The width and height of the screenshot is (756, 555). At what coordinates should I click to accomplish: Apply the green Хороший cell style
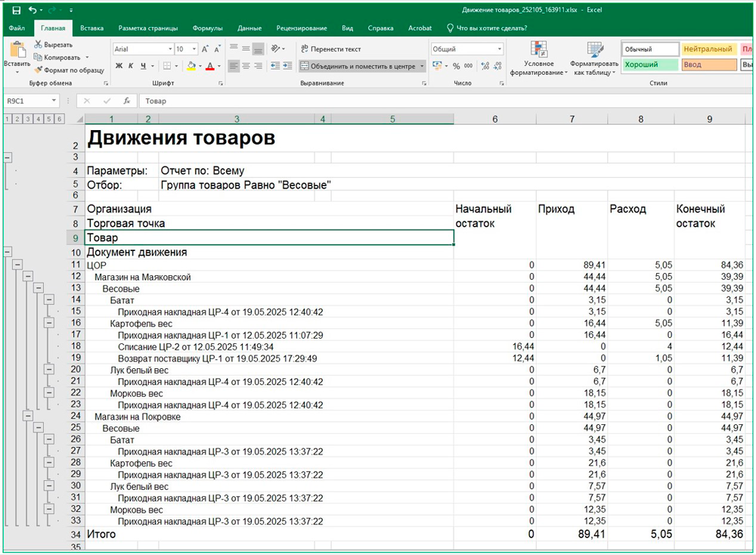[x=649, y=65]
